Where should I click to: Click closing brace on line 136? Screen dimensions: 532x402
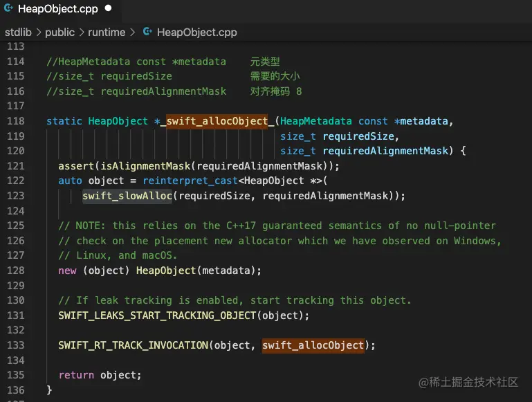(x=49, y=390)
